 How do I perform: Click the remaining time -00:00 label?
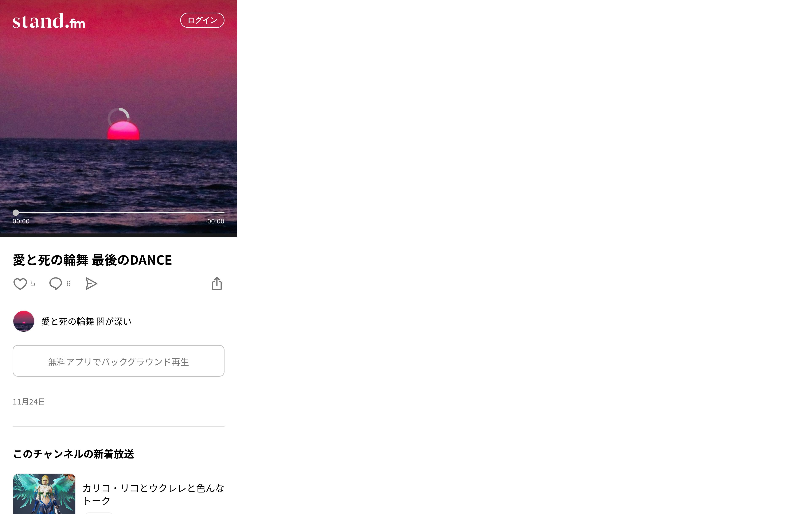[215, 221]
